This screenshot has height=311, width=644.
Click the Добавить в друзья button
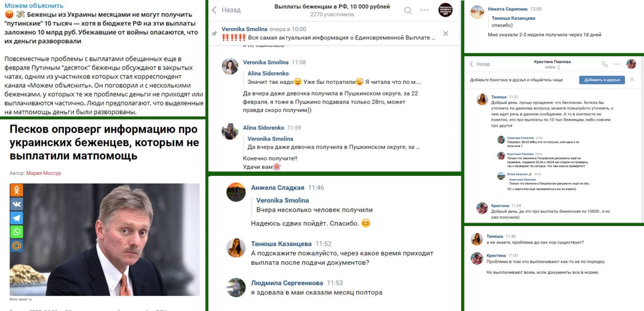602,80
